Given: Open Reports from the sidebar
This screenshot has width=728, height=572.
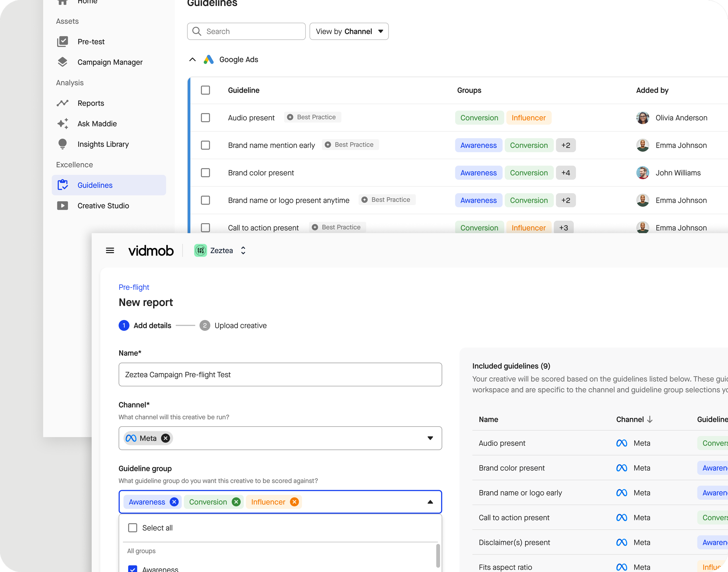Looking at the screenshot, I should pyautogui.click(x=91, y=103).
